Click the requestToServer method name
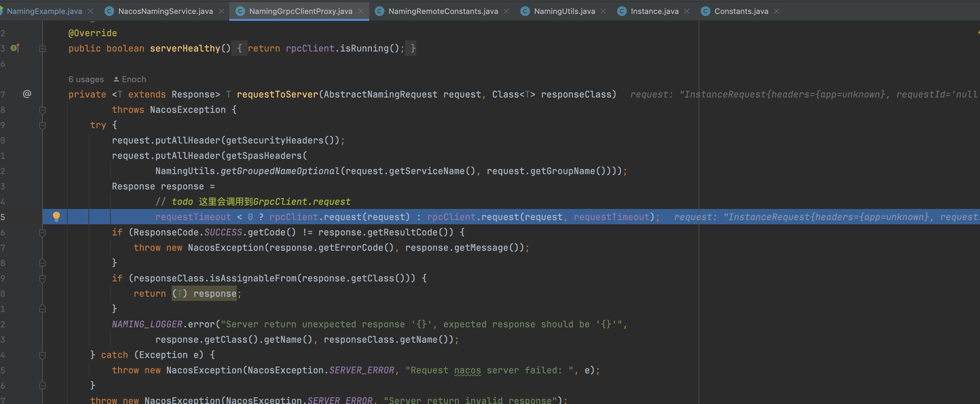The height and width of the screenshot is (404, 980). 277,94
